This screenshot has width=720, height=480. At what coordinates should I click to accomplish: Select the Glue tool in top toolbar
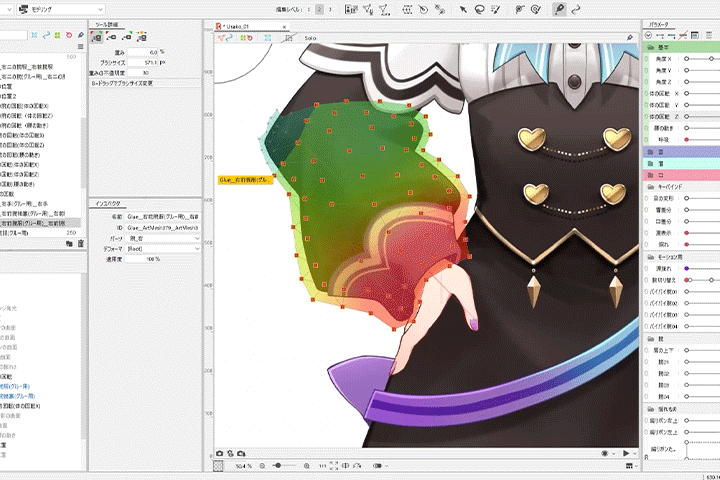tap(559, 9)
